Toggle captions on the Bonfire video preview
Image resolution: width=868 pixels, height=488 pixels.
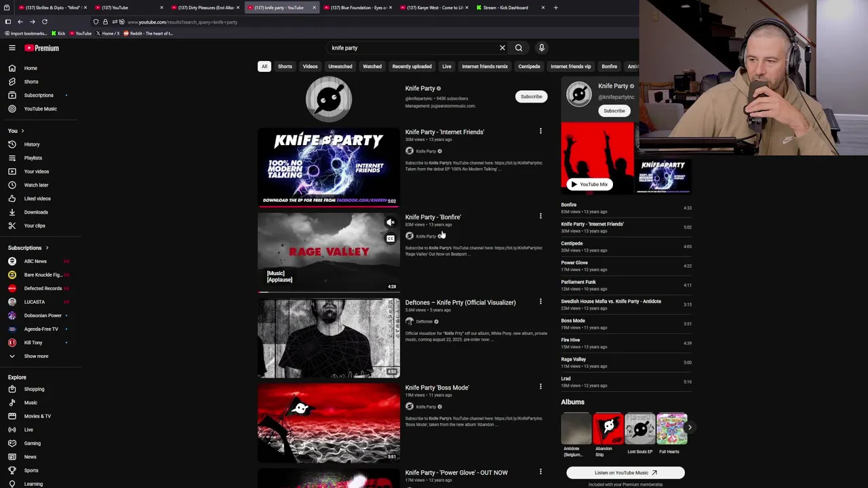pos(391,239)
